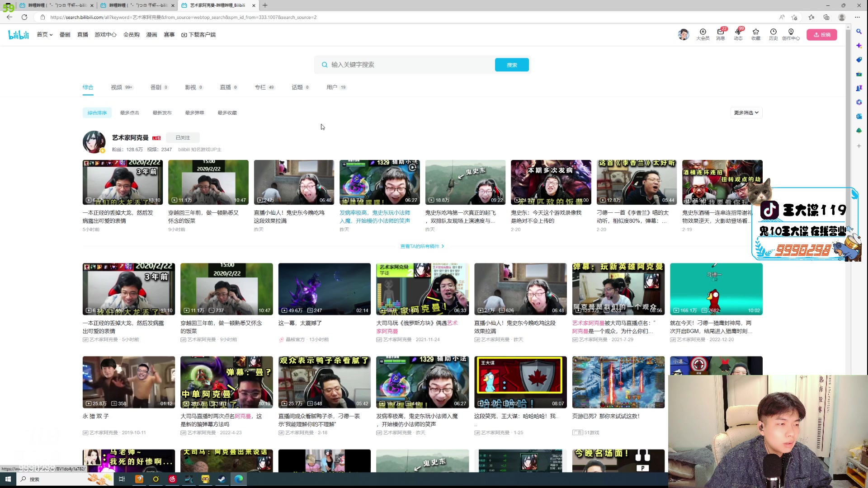Sort results by 最多弹幕
Screen dimensions: 868x488
pyautogui.click(x=194, y=113)
